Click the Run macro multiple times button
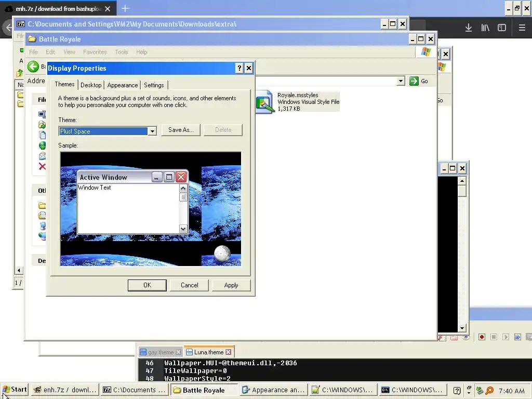 tap(517, 337)
